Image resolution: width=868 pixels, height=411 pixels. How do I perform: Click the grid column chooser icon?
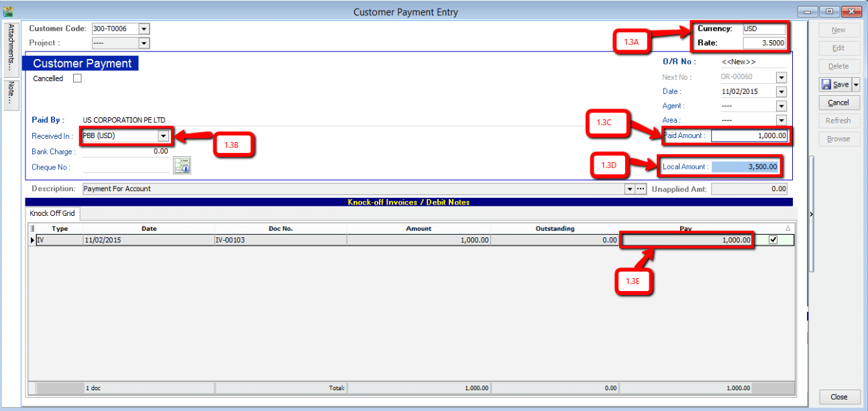[32, 229]
